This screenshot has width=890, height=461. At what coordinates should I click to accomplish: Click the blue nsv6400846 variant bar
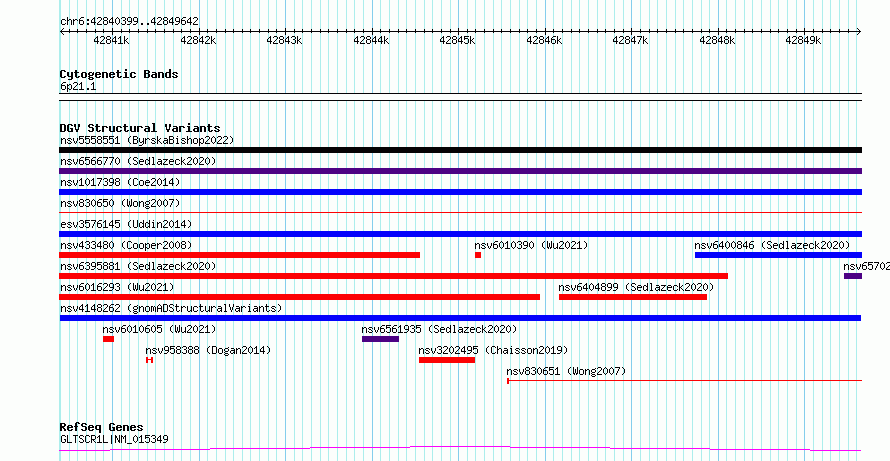coord(778,255)
